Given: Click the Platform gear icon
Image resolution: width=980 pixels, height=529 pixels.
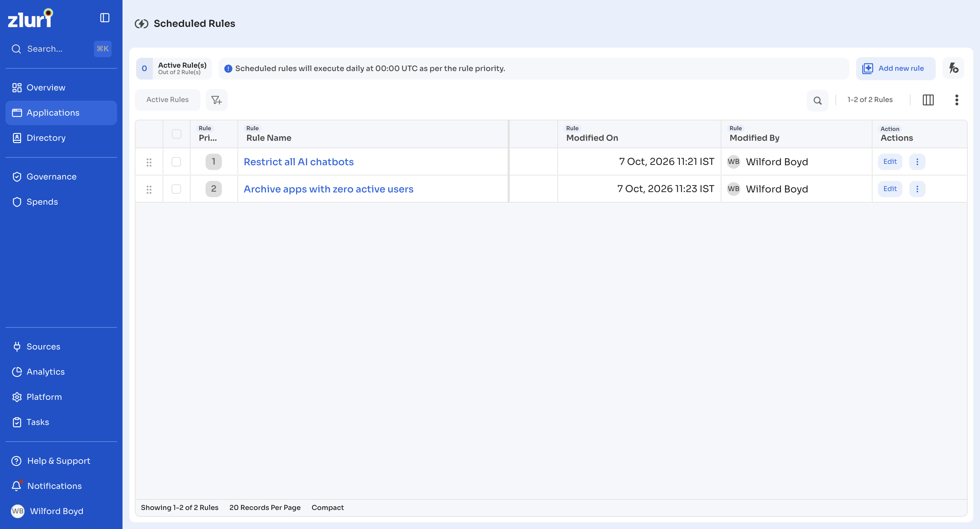Looking at the screenshot, I should 17,396.
